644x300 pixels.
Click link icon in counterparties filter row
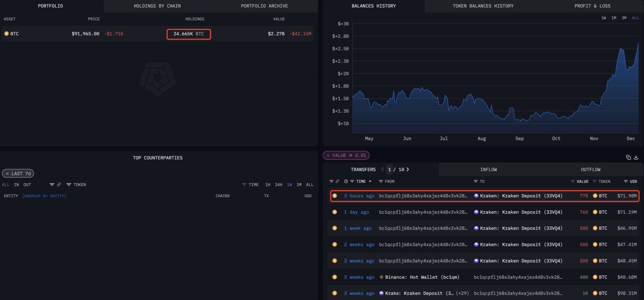tap(59, 184)
